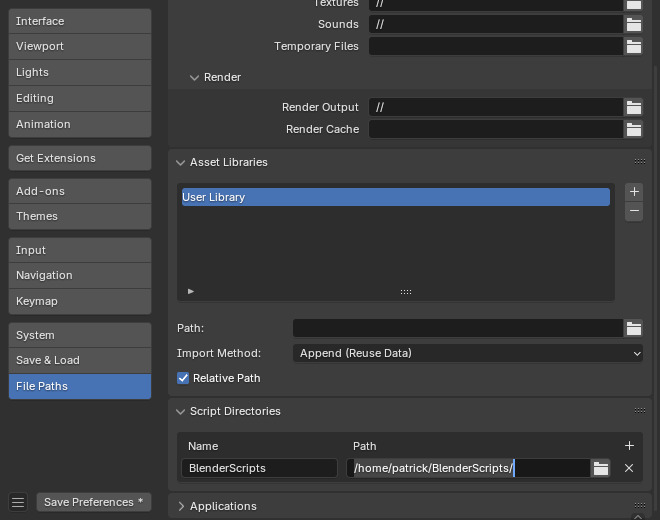The image size is (660, 520).
Task: Toggle the Relative Path checkbox
Action: (183, 378)
